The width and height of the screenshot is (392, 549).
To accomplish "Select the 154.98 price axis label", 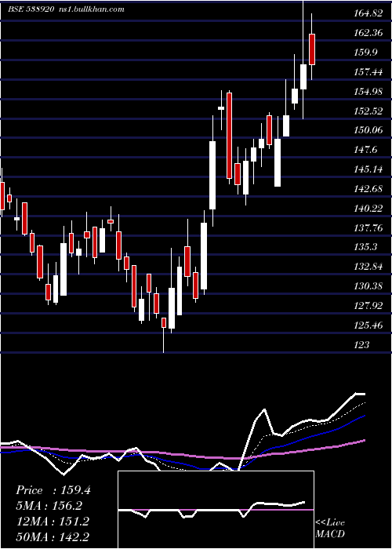I will (x=367, y=92).
